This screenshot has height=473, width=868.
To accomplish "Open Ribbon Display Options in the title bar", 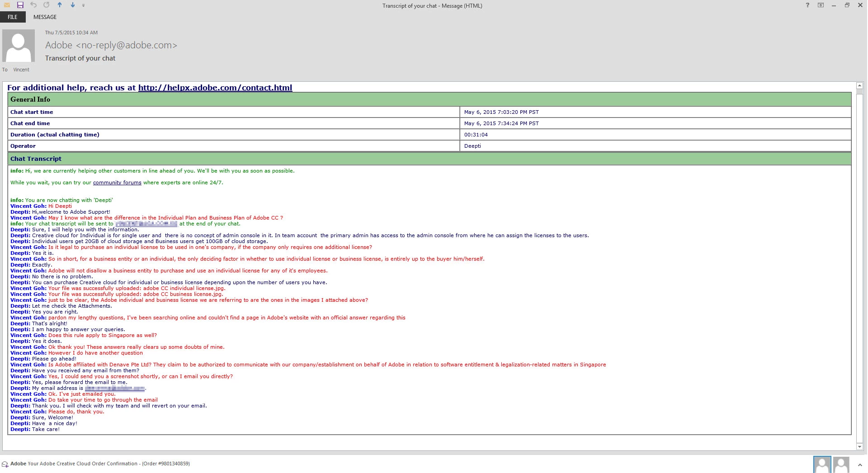I will (x=821, y=5).
